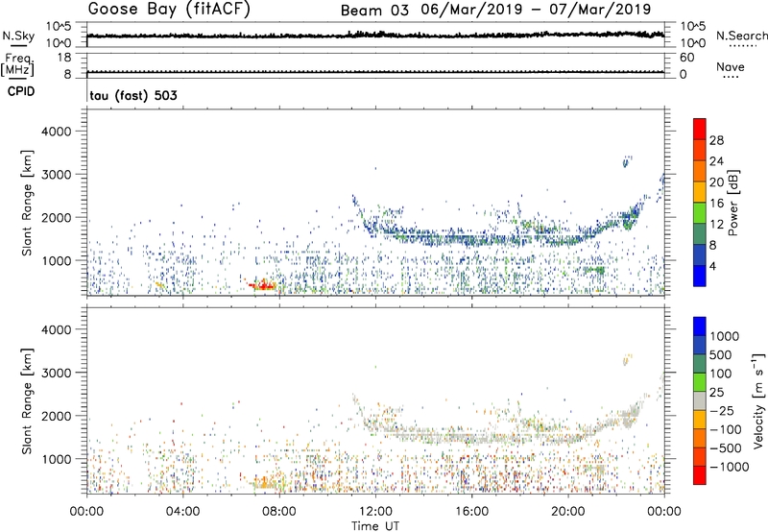Select the Beam 03 label
The height and width of the screenshot is (532, 768).
click(x=374, y=11)
